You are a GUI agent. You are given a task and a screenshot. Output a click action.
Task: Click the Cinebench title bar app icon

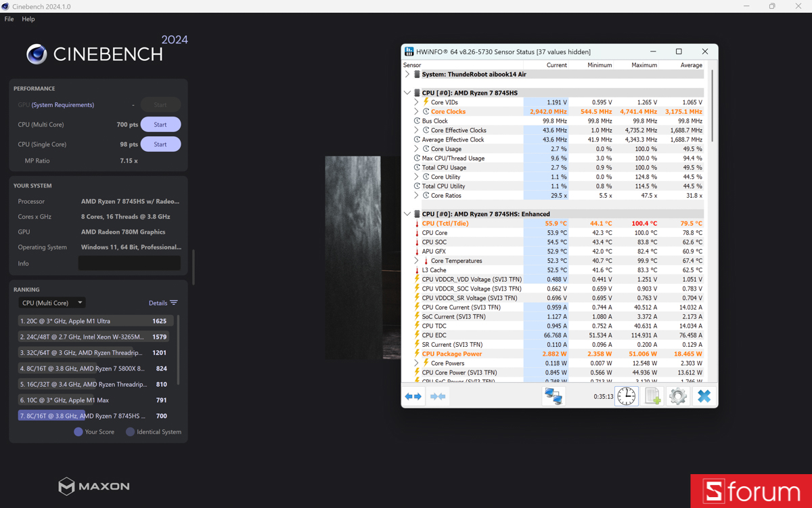pyautogui.click(x=5, y=6)
